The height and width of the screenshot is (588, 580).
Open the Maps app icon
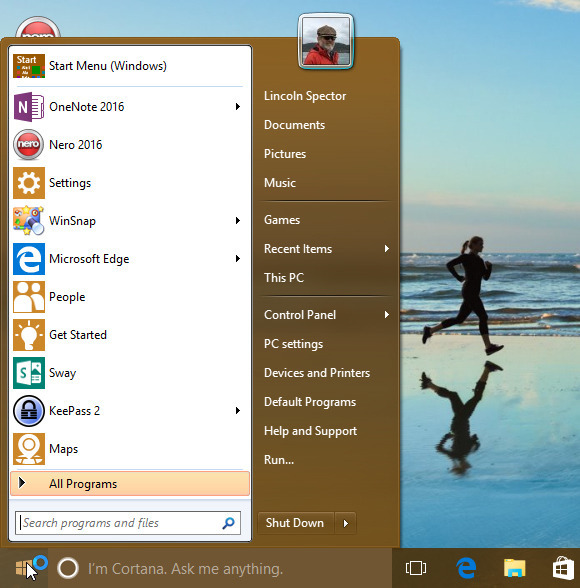(28, 449)
